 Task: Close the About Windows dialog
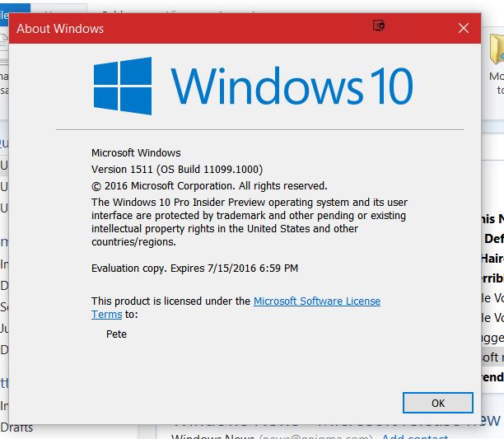(x=463, y=28)
